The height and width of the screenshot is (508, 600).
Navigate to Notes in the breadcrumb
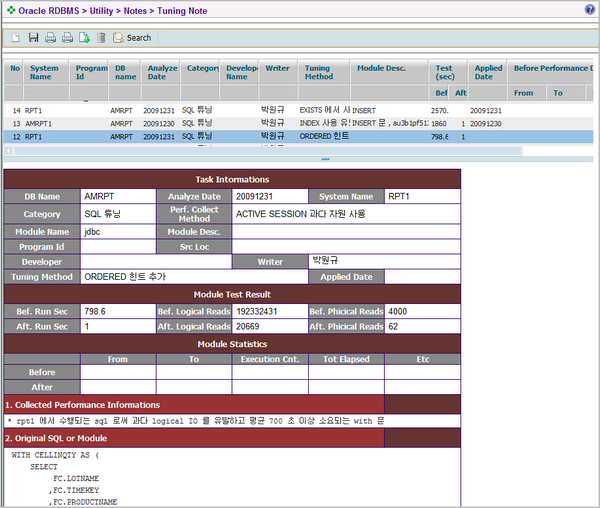(135, 11)
